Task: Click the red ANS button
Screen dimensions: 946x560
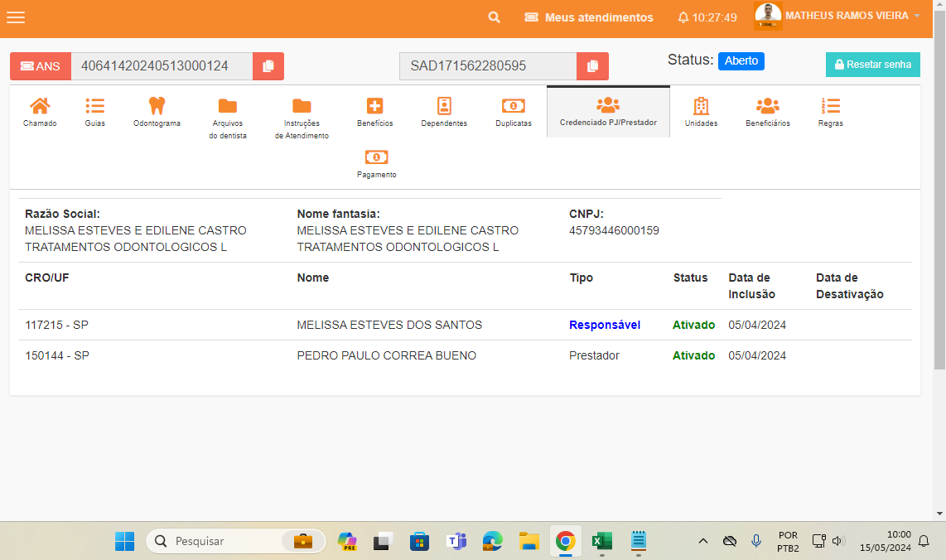Action: (41, 66)
